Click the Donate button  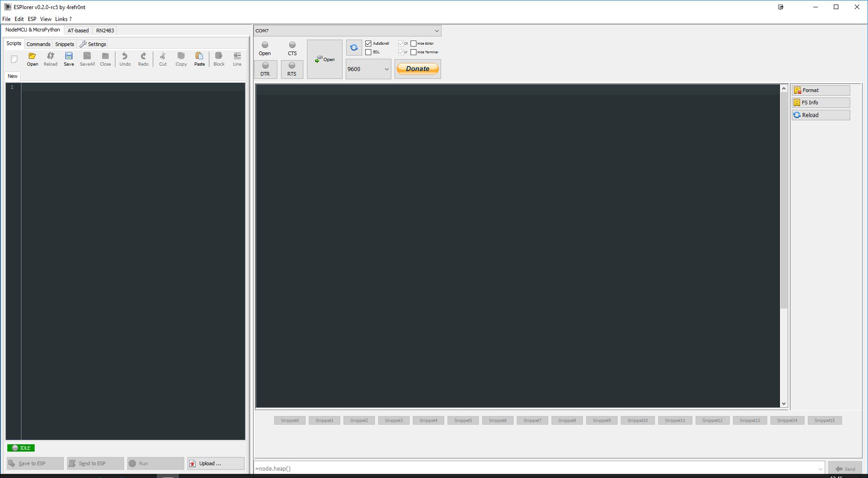[417, 69]
